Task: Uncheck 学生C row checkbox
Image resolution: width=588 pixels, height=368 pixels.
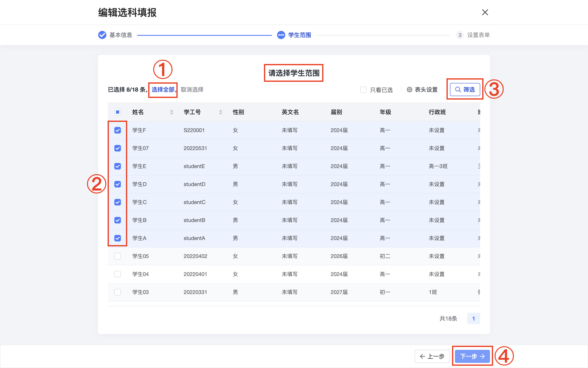Action: click(x=118, y=202)
